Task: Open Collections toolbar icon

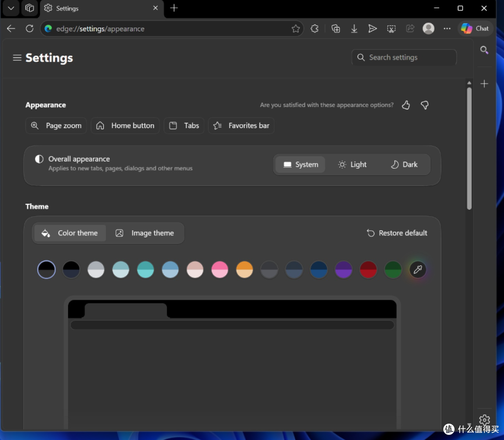Action: pyautogui.click(x=336, y=28)
